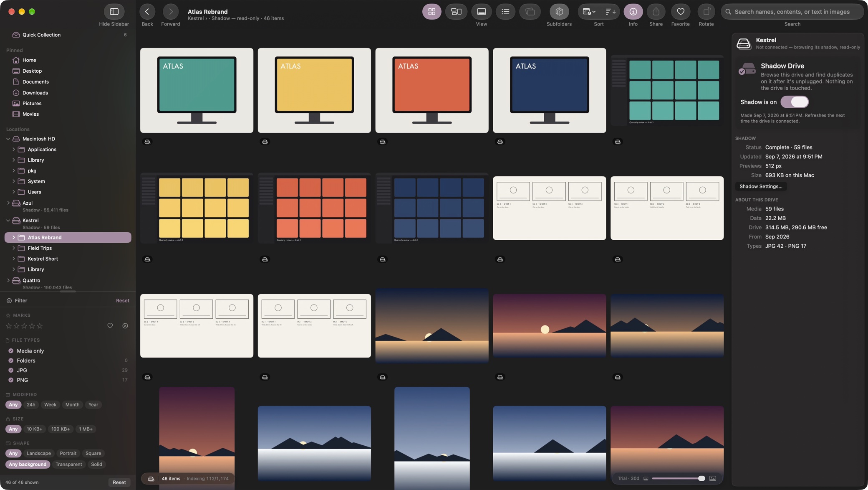The width and height of the screenshot is (868, 490).
Task: Select the navy blue grid thumbnail
Action: [x=431, y=208]
